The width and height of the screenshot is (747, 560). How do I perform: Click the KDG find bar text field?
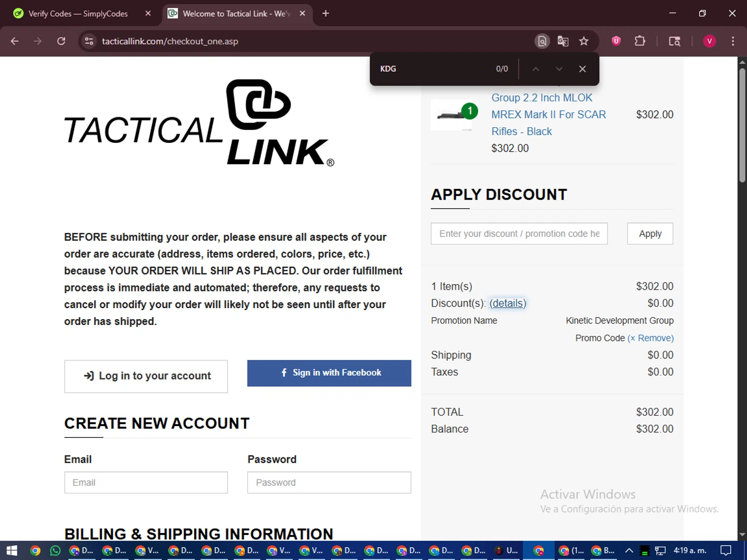click(x=433, y=69)
